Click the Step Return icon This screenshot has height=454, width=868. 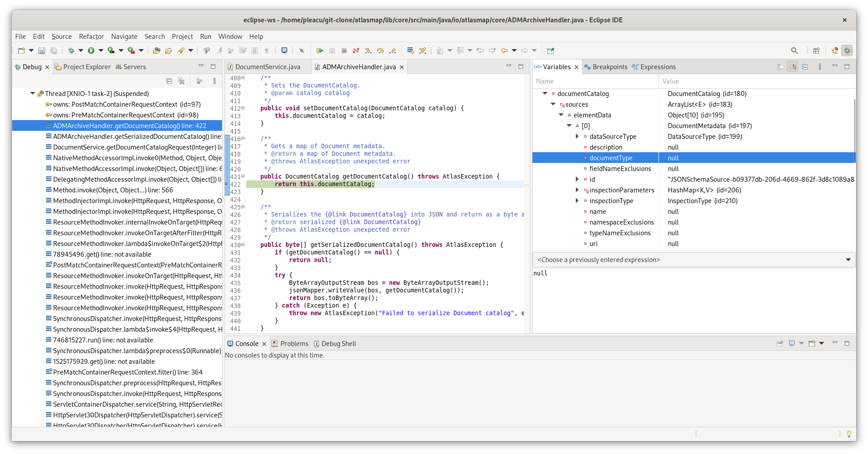point(392,50)
